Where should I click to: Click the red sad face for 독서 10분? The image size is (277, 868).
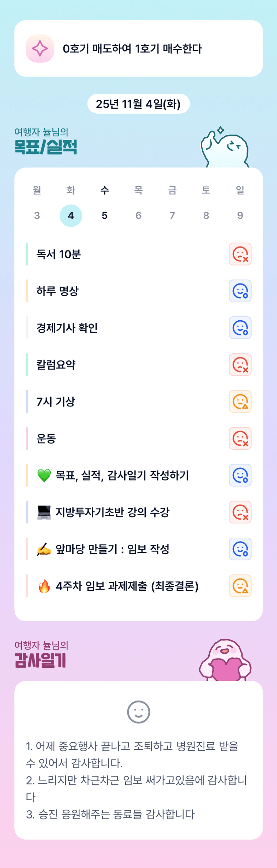click(240, 254)
